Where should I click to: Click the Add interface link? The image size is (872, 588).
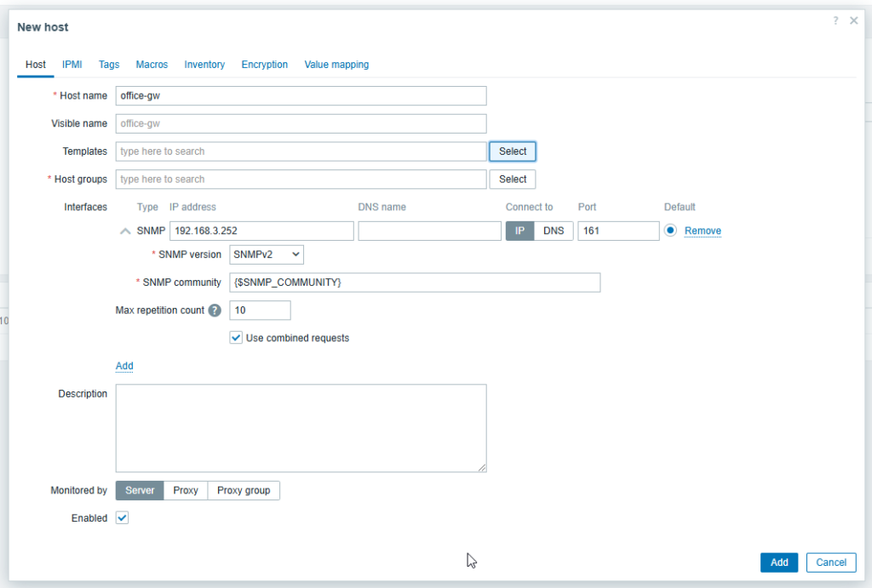(124, 366)
